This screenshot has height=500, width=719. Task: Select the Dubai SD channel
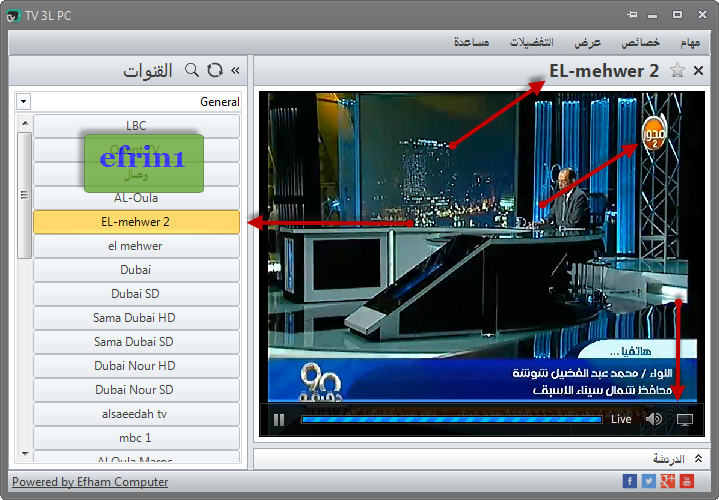pyautogui.click(x=136, y=294)
